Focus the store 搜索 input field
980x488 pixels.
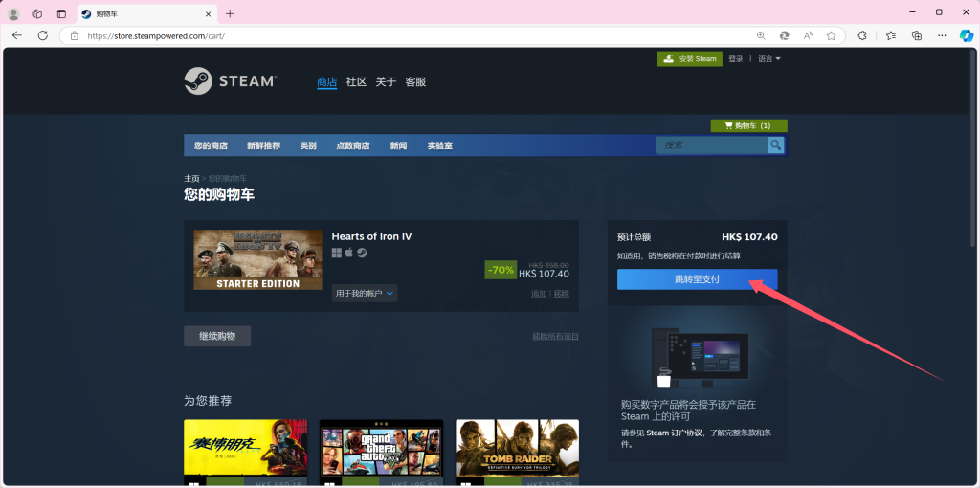tap(711, 144)
